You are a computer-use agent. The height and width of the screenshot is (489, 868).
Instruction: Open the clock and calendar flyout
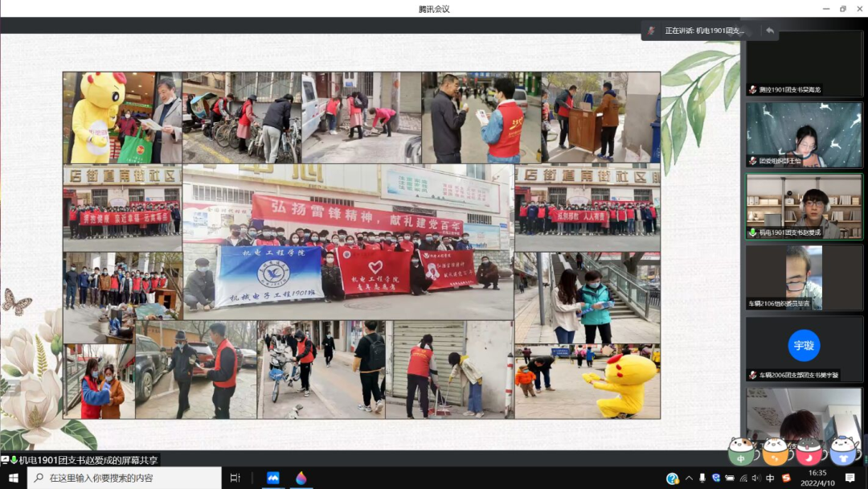tap(817, 478)
